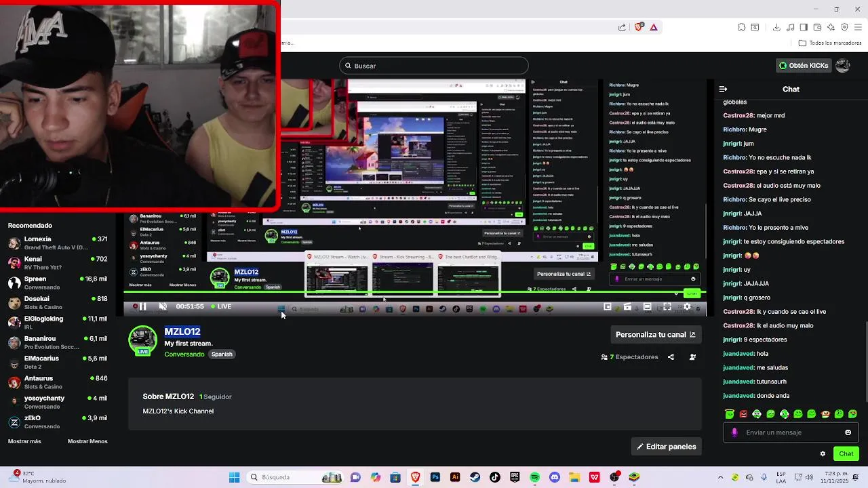Collapse the chat panel arrow icon
Image resolution: width=868 pixels, height=488 pixels.
[723, 89]
